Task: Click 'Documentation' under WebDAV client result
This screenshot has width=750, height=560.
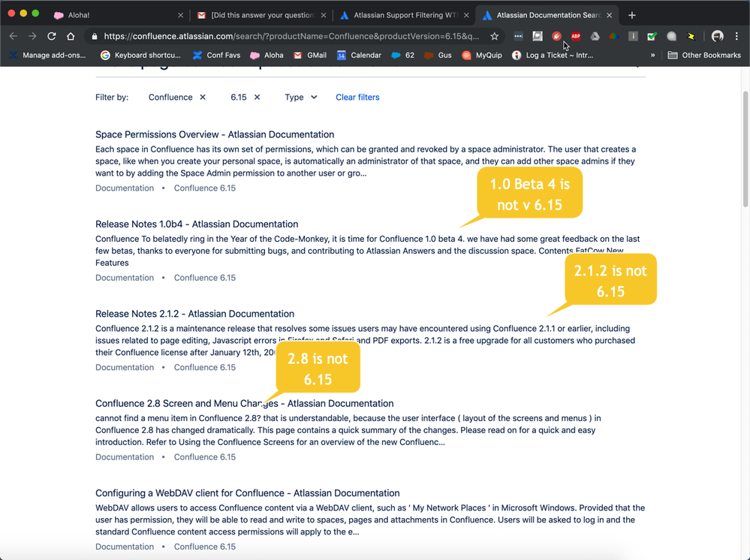Action: 125,546
